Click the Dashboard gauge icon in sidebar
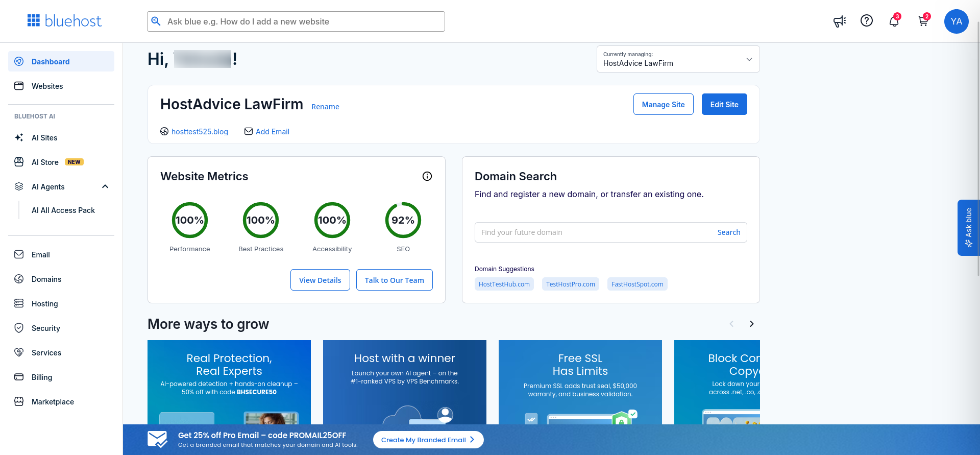The image size is (980, 455). (x=19, y=61)
